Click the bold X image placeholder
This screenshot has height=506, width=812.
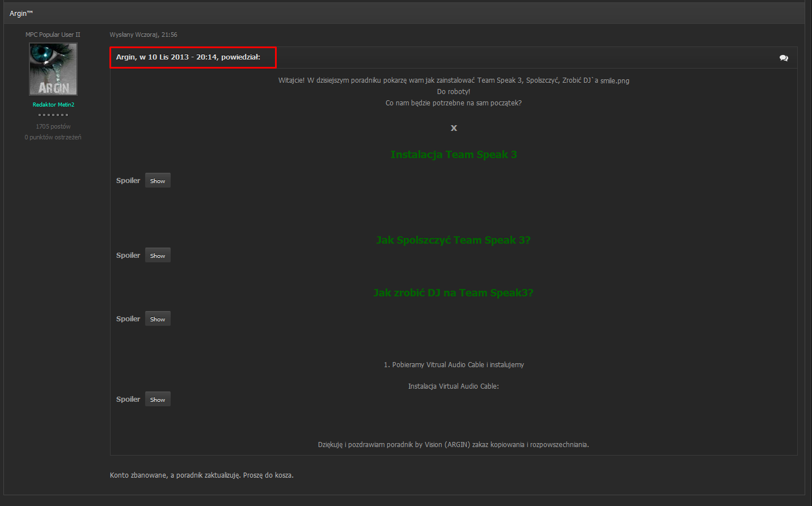tap(454, 128)
